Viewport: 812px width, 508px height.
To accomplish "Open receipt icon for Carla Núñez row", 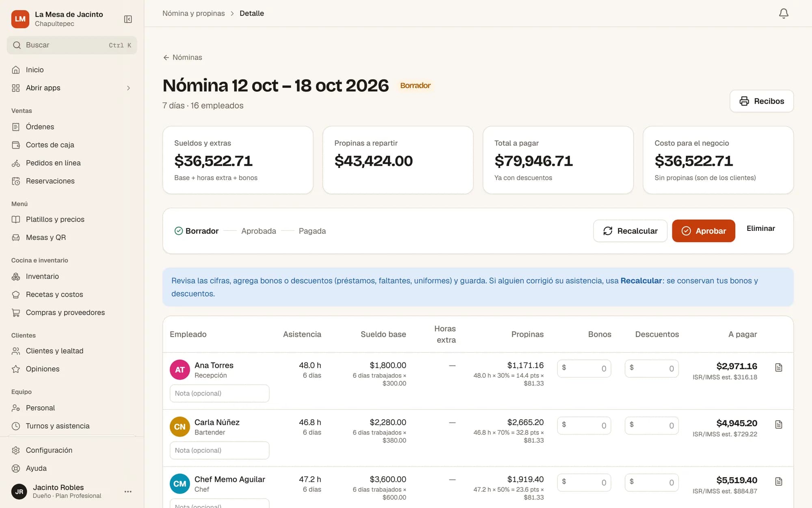I will pos(778,424).
